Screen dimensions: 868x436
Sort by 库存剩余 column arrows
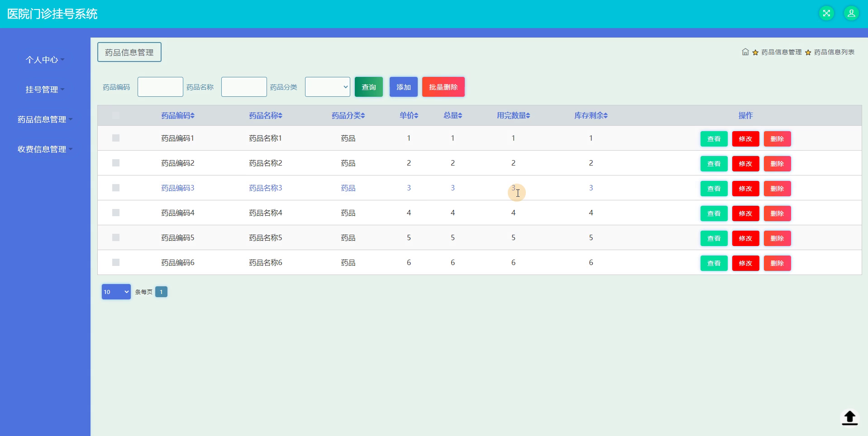pyautogui.click(x=606, y=116)
